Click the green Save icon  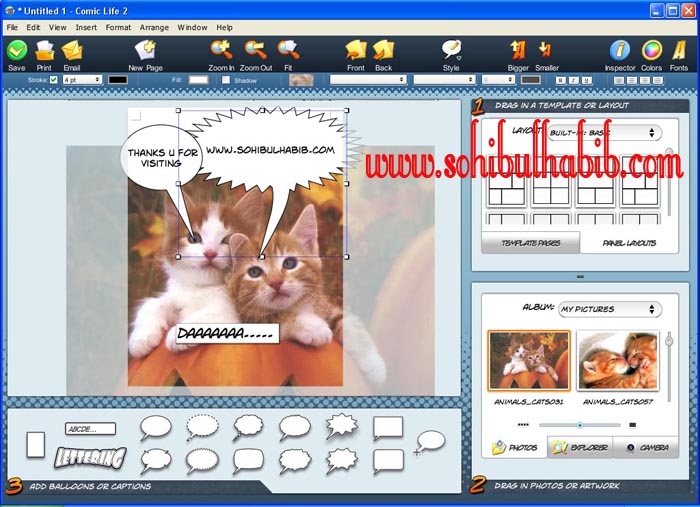pyautogui.click(x=17, y=50)
